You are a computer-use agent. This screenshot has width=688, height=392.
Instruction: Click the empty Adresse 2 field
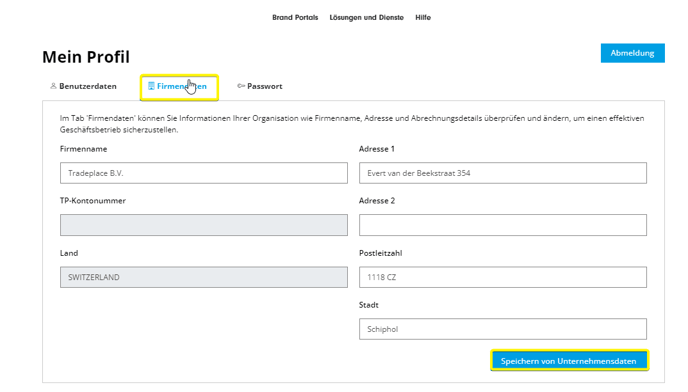pos(503,225)
